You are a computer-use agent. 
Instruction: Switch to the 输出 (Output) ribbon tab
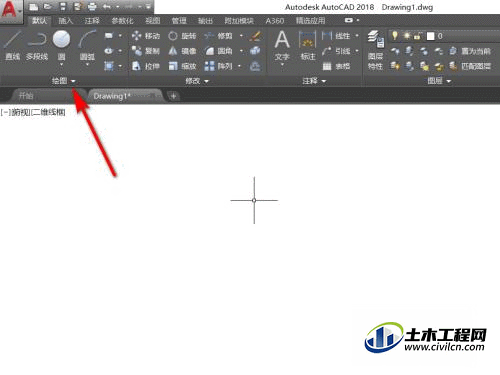(205, 21)
